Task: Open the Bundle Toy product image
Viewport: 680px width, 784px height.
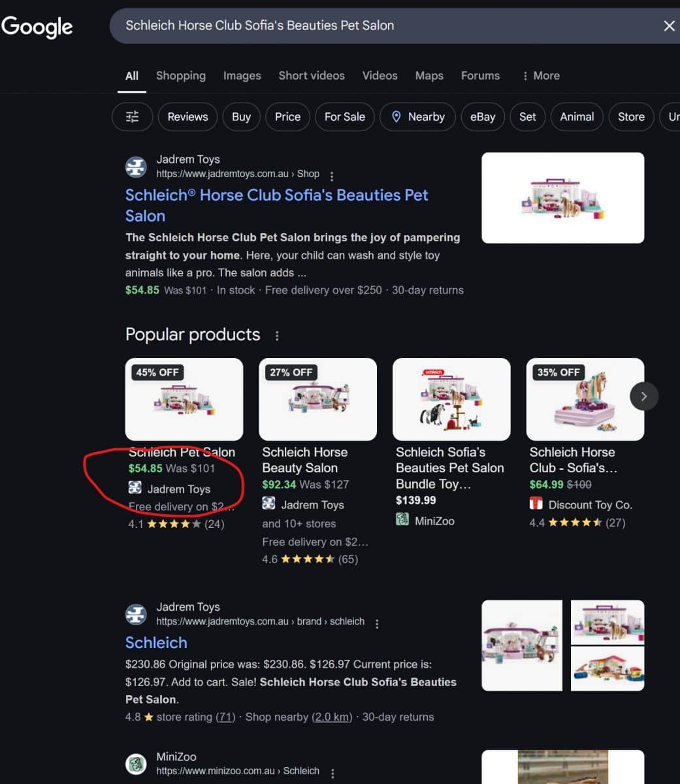Action: [x=451, y=399]
